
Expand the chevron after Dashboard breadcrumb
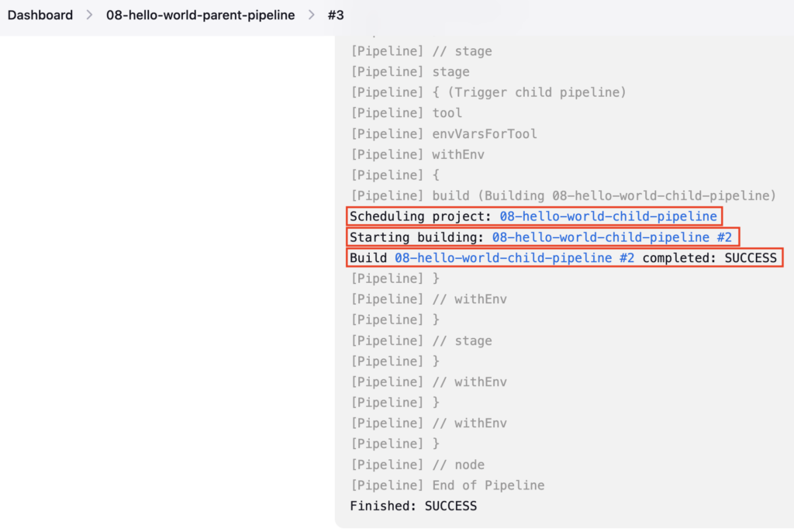pos(90,16)
